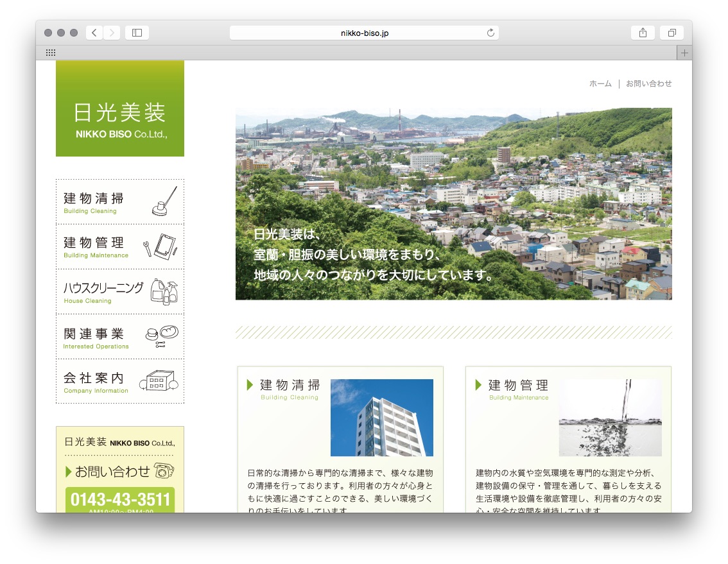The width and height of the screenshot is (728, 564).
Task: Click the 0143-43-3511 phone number button
Action: click(120, 499)
